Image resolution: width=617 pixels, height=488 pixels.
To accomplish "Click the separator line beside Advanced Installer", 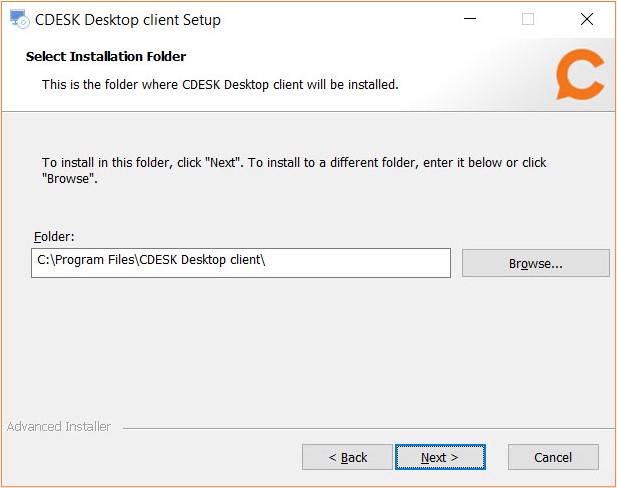I will (x=368, y=428).
